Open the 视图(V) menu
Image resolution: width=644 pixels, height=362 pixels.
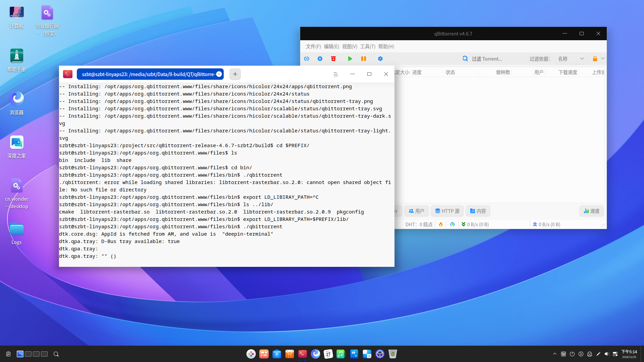(x=350, y=47)
